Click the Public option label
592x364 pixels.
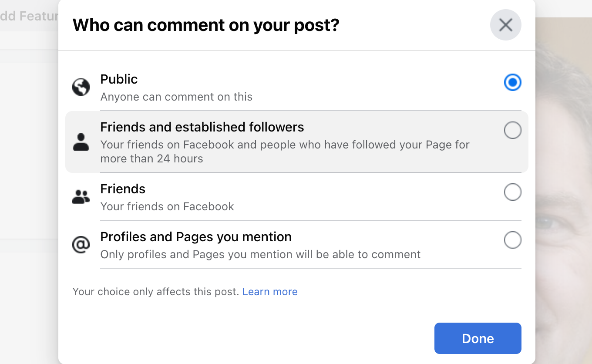tap(119, 79)
